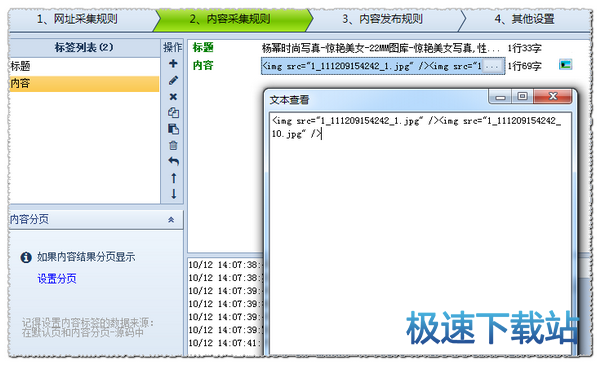Open step 4 其他设置 tab
Screen dimensions: 600x365
(525, 19)
